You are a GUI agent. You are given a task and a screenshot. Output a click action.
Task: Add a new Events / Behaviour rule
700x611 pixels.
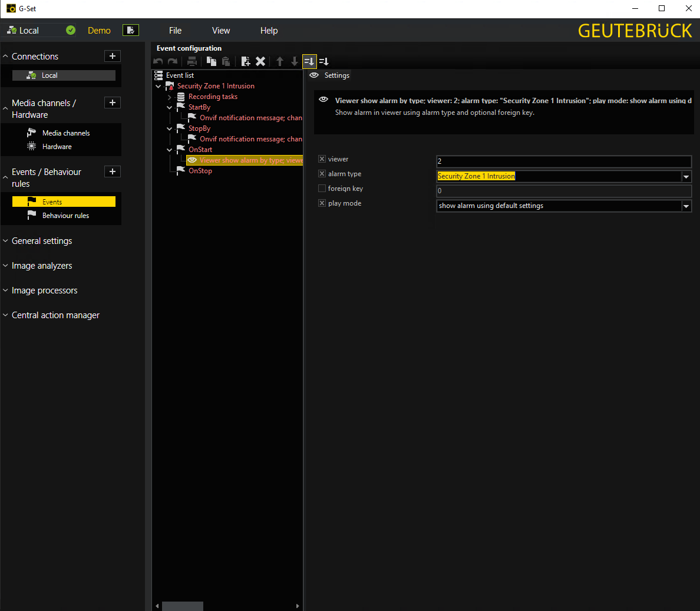coord(112,171)
